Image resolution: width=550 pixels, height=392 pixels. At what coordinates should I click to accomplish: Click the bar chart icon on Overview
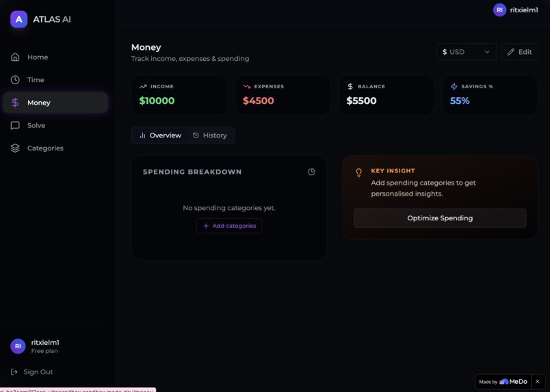point(142,135)
